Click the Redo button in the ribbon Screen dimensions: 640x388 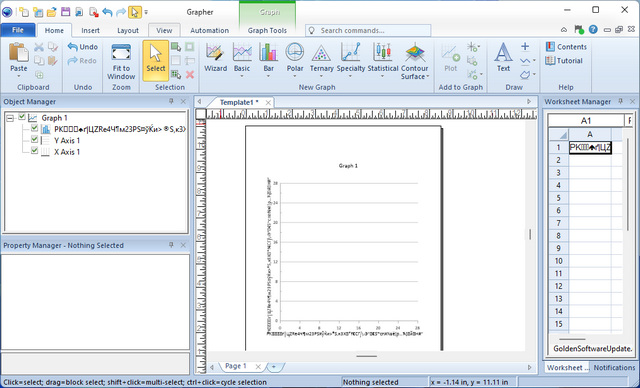click(x=83, y=61)
